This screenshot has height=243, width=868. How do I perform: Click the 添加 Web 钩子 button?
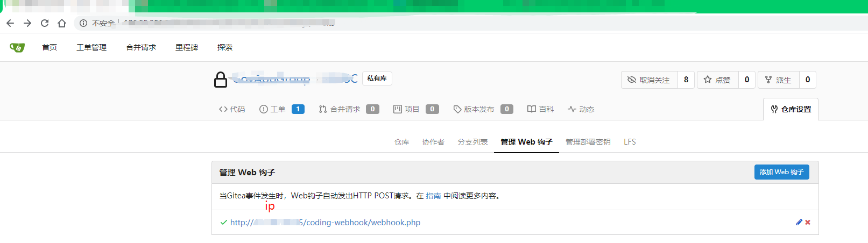[x=781, y=172]
